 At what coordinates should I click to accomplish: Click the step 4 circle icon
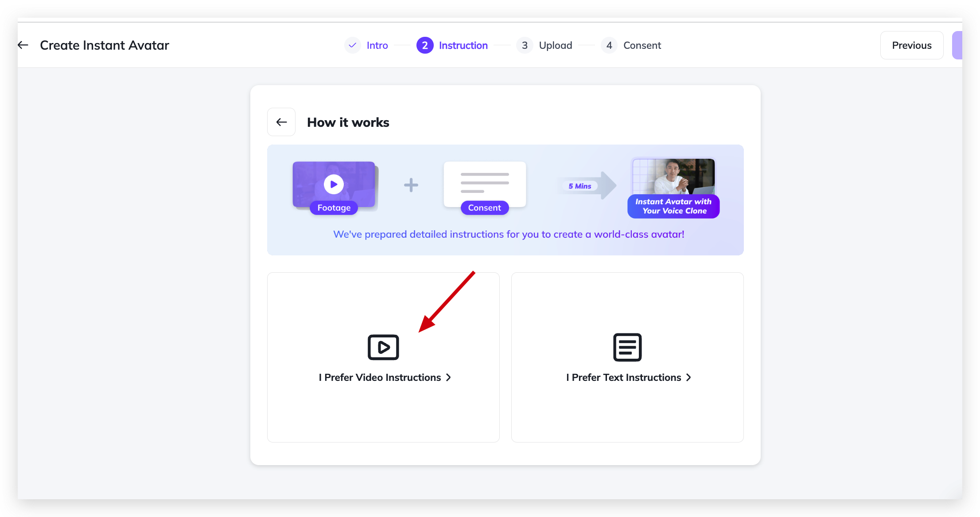(609, 45)
